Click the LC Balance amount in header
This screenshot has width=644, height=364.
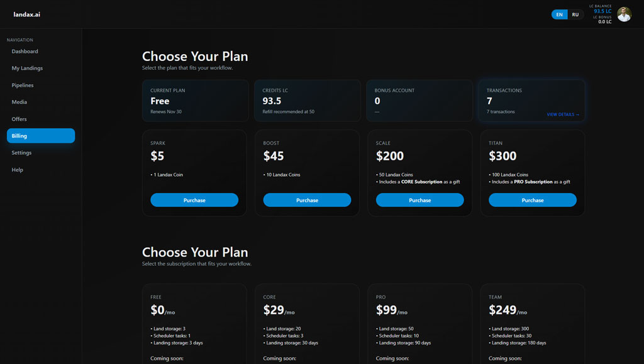[602, 11]
